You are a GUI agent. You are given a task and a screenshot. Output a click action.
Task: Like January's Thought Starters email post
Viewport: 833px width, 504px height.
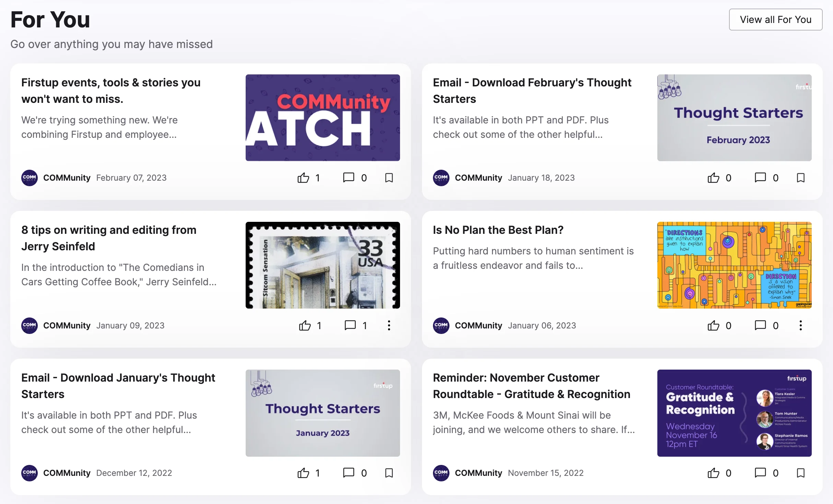point(303,473)
